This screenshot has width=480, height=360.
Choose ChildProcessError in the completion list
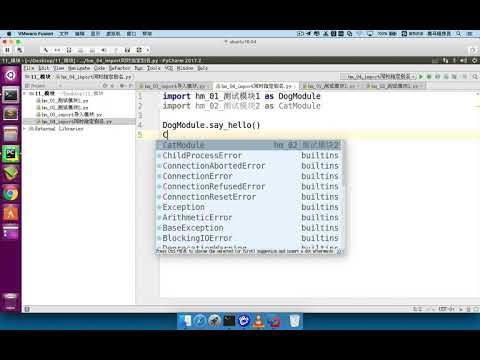[248, 155]
